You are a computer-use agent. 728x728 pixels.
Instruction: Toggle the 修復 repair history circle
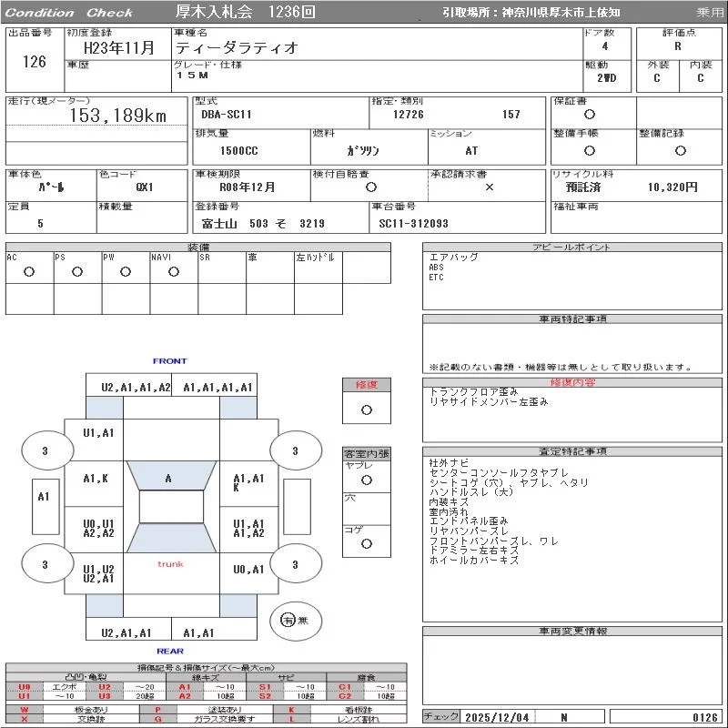point(366,409)
